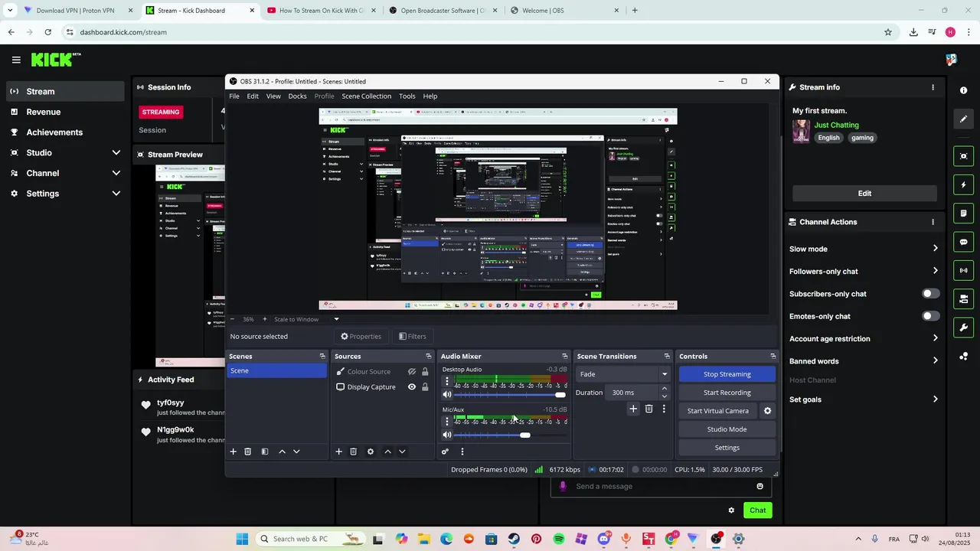Toggle lock on Colour Source
Image resolution: width=980 pixels, height=551 pixels.
tap(425, 372)
